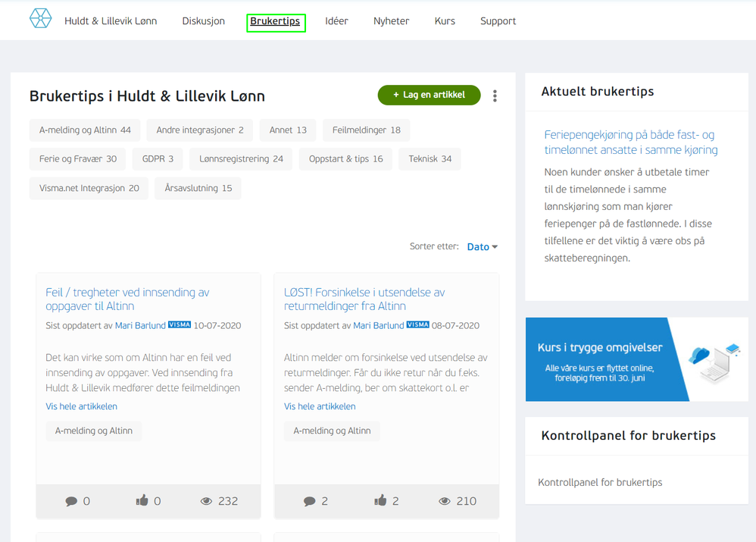
Task: Click the hexagon community logo icon
Action: 40,18
